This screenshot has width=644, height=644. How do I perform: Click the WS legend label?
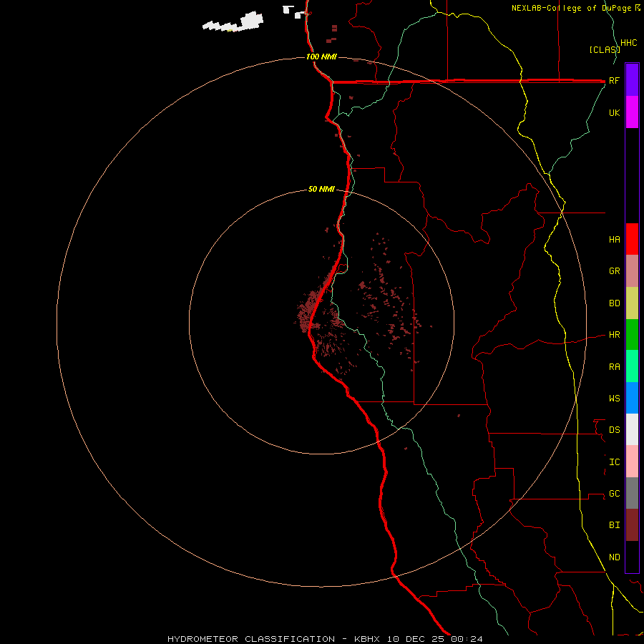614,399
